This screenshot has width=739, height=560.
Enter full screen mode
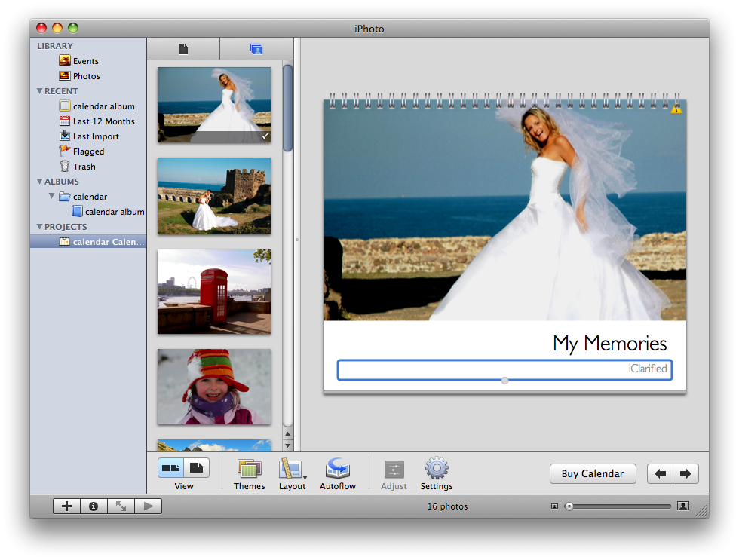[121, 506]
